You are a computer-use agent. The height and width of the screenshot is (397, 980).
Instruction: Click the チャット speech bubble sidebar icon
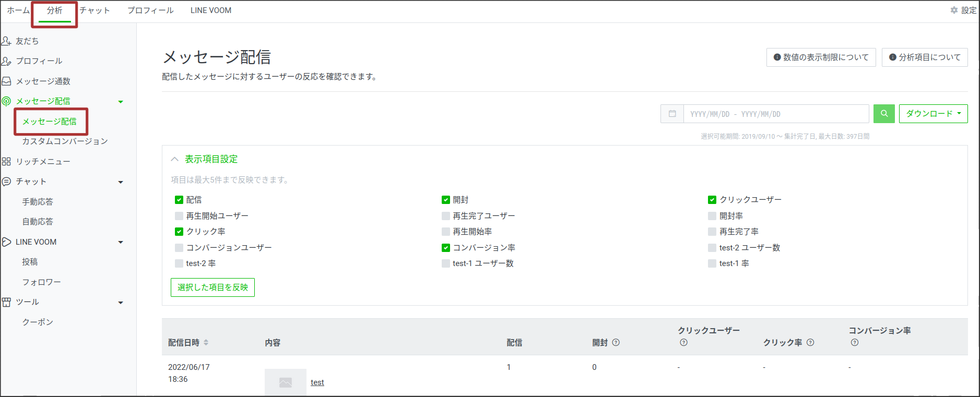[x=6, y=182]
